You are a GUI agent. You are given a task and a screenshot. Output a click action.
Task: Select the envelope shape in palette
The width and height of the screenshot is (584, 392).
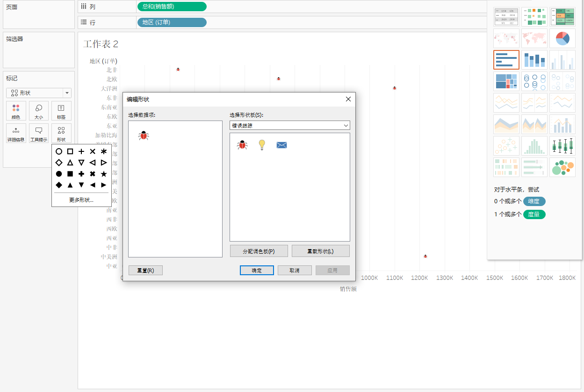point(281,145)
